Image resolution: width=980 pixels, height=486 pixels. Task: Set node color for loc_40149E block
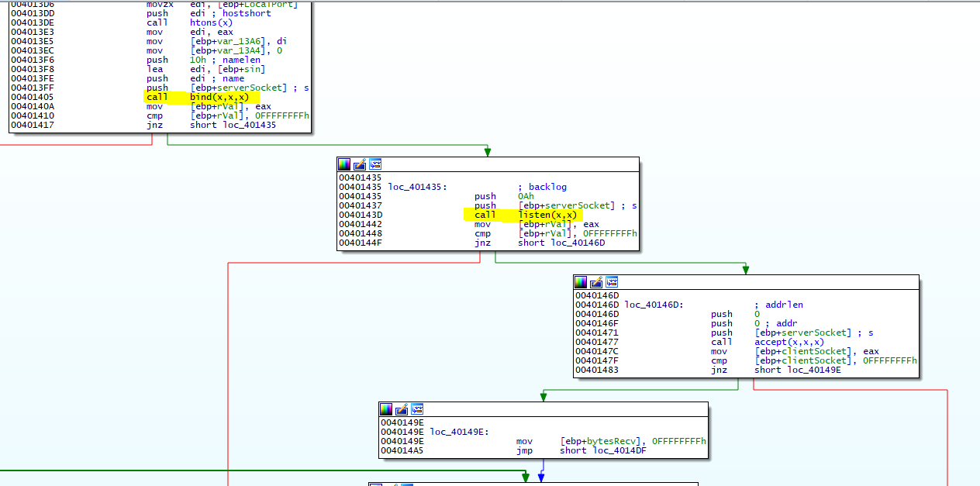[386, 409]
